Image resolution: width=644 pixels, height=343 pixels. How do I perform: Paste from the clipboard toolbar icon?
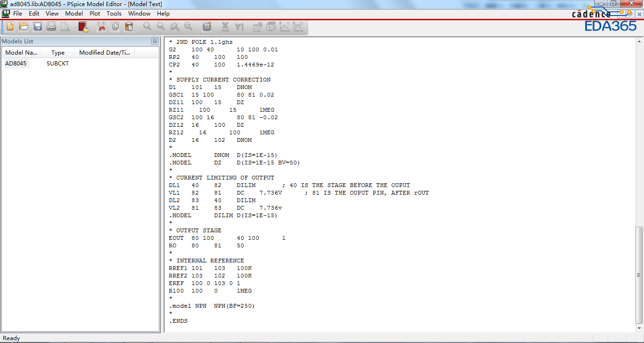[129, 27]
